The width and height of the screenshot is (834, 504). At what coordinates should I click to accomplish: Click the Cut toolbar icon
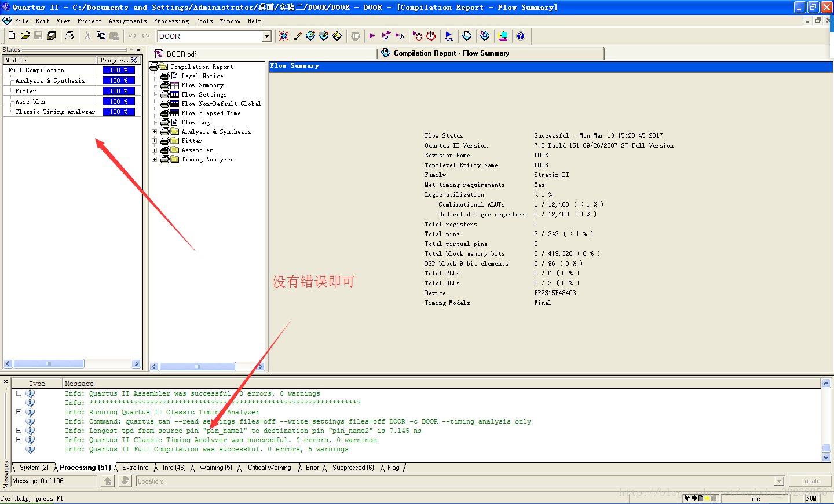tap(87, 36)
